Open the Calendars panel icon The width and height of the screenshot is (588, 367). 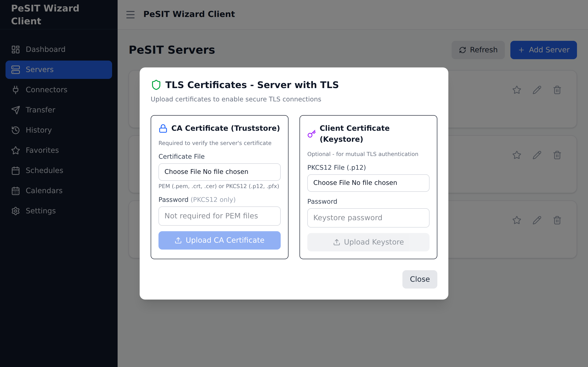coord(16,191)
